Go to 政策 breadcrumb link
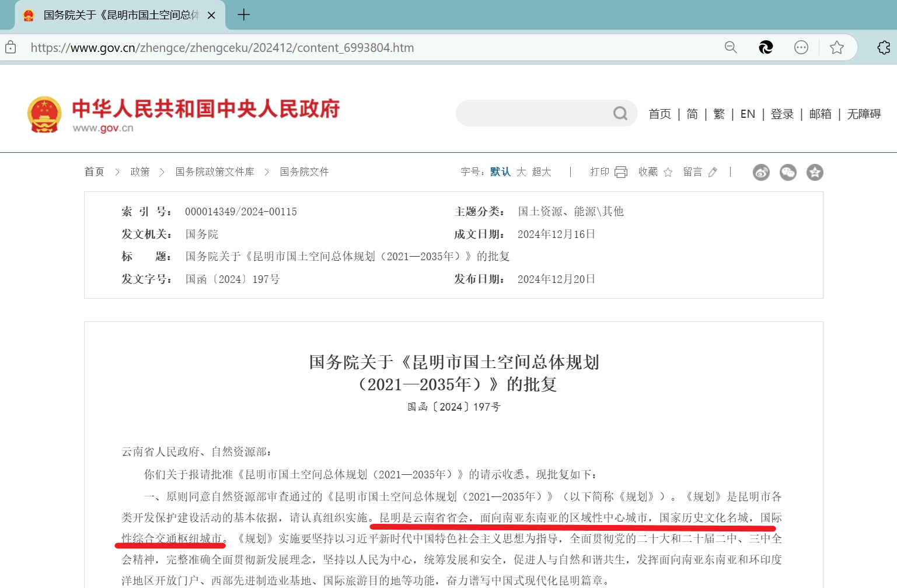This screenshot has height=588, width=897. point(140,171)
